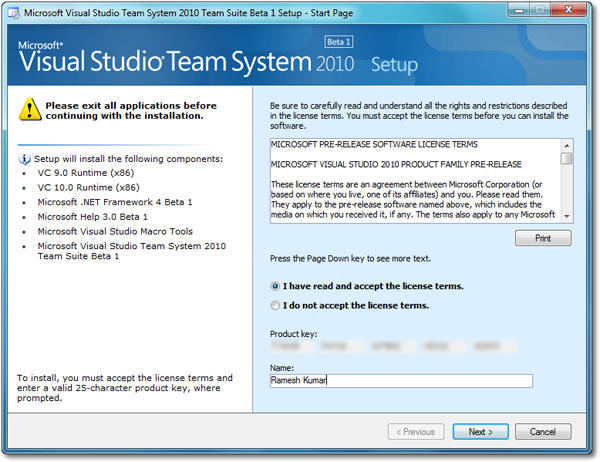600x462 pixels.
Task: Cancel the setup
Action: pos(543,432)
